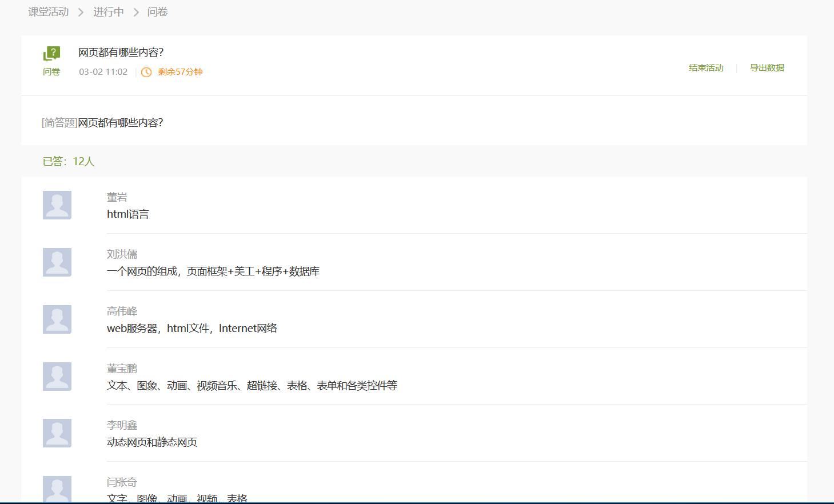Select the 问卷 breadcrumb item
This screenshot has height=504, width=834.
click(x=157, y=12)
